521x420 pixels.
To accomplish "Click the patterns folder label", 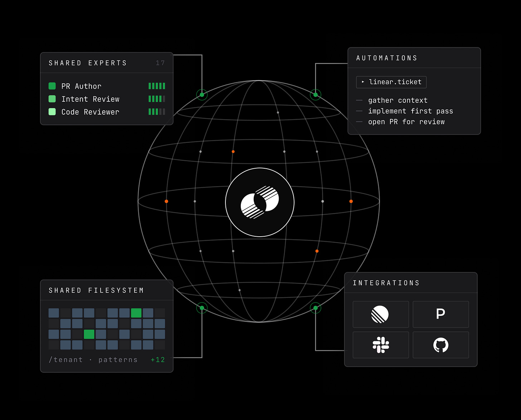I will (118, 360).
